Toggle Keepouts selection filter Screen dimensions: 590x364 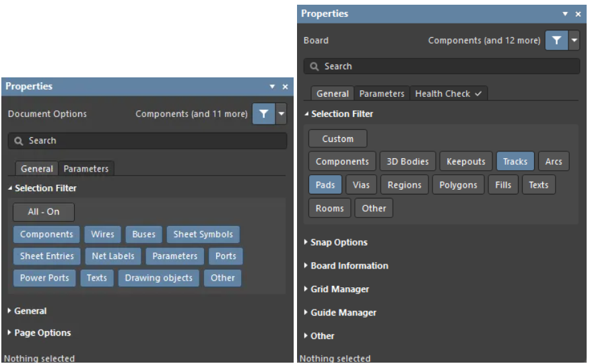click(466, 161)
